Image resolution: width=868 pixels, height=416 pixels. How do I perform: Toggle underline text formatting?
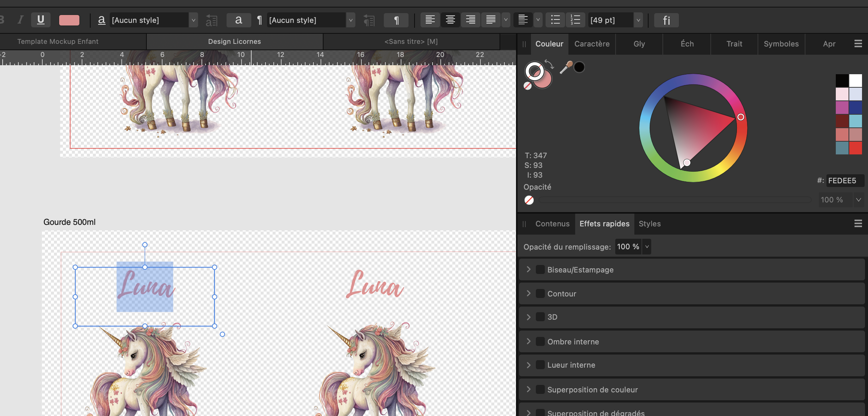click(41, 20)
